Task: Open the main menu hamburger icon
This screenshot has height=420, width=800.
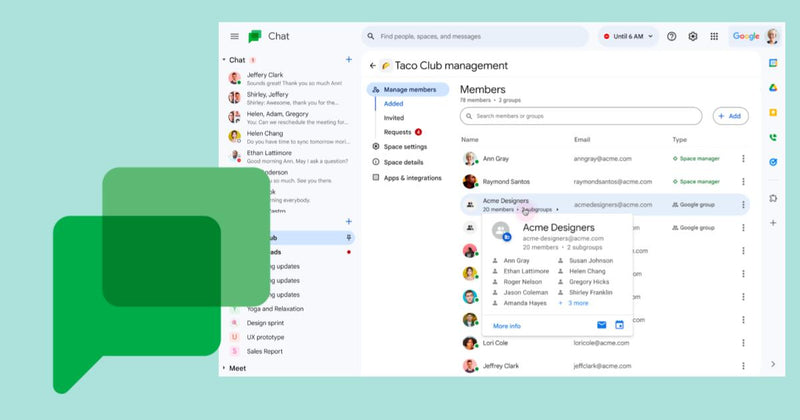Action: [x=234, y=36]
